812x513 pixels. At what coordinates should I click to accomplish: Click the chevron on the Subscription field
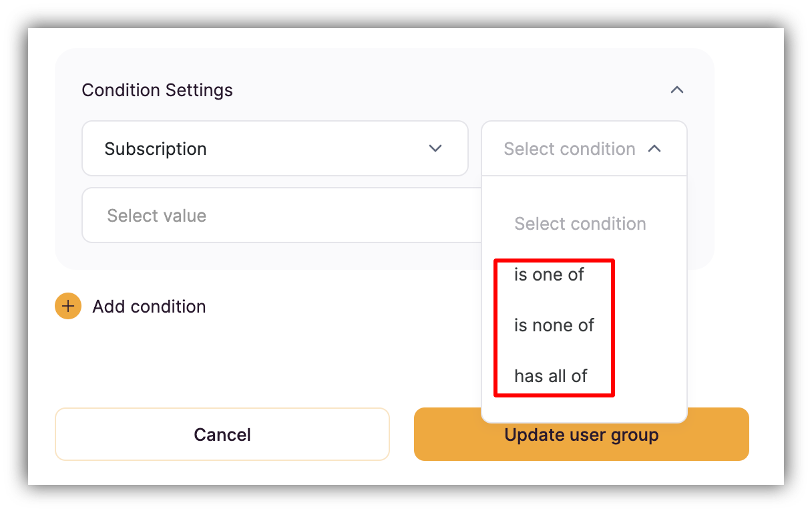point(435,148)
